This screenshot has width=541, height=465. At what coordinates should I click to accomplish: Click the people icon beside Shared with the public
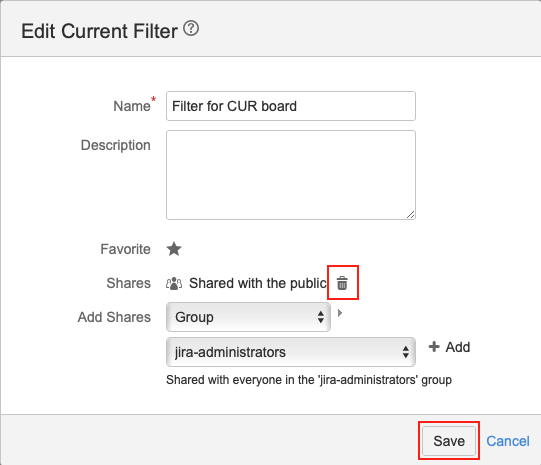click(174, 283)
